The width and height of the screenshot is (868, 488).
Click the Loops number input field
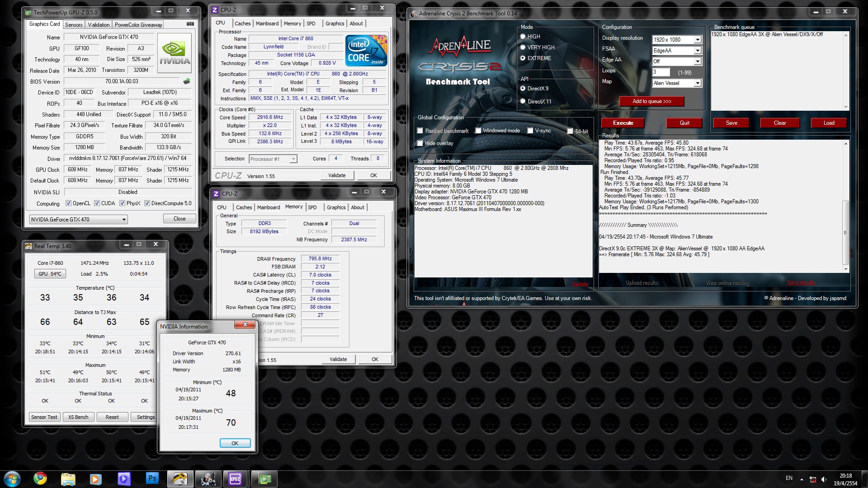[x=660, y=72]
